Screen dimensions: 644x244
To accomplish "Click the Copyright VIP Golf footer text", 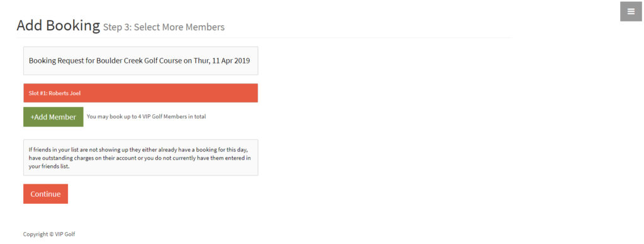I will [49, 234].
